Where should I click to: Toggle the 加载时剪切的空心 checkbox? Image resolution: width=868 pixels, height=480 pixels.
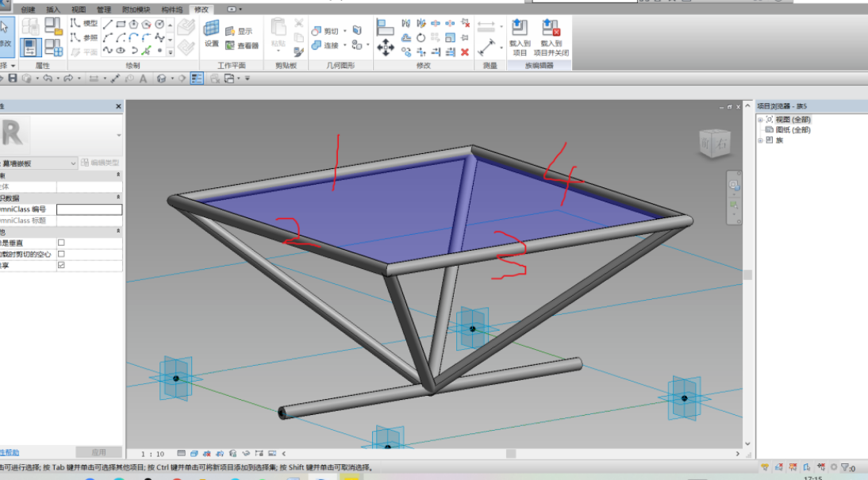pos(61,254)
